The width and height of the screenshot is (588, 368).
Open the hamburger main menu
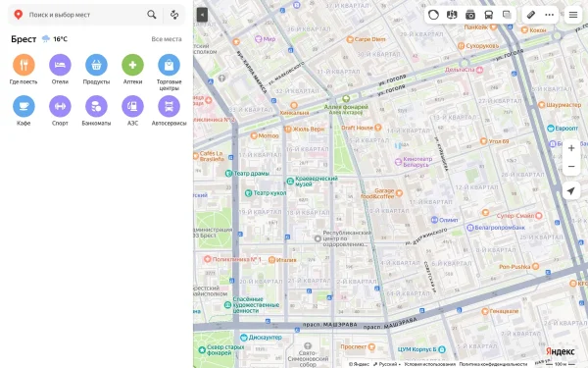[x=573, y=15]
